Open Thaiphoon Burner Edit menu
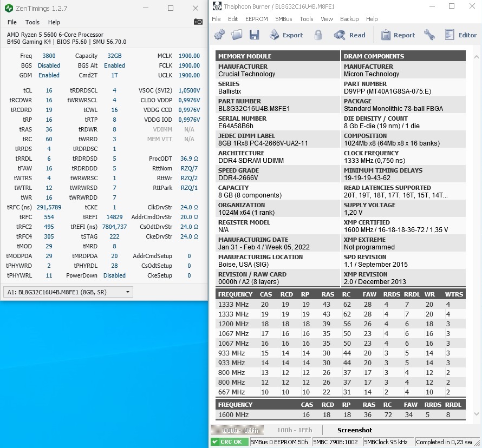The width and height of the screenshot is (482, 448). point(233,19)
